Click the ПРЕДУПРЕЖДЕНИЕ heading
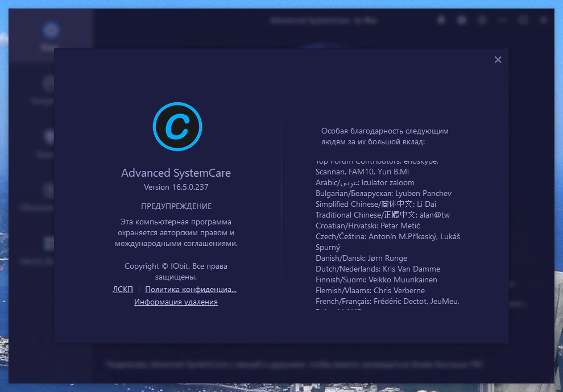 176,206
